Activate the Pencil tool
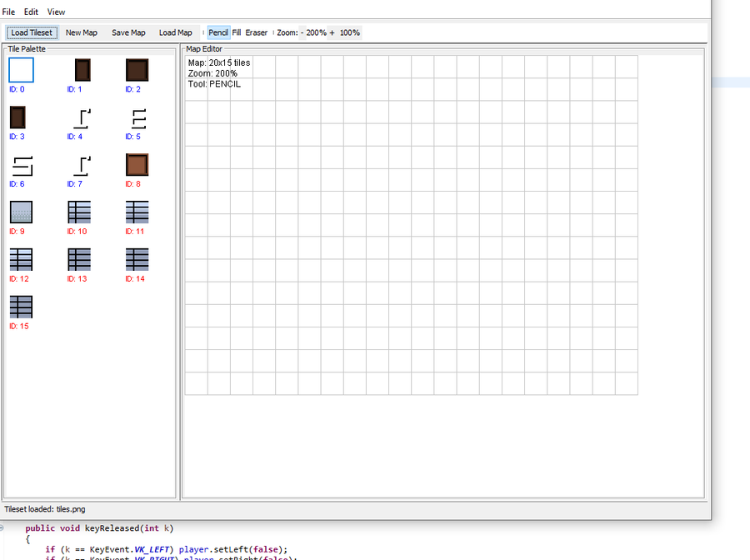 point(218,32)
